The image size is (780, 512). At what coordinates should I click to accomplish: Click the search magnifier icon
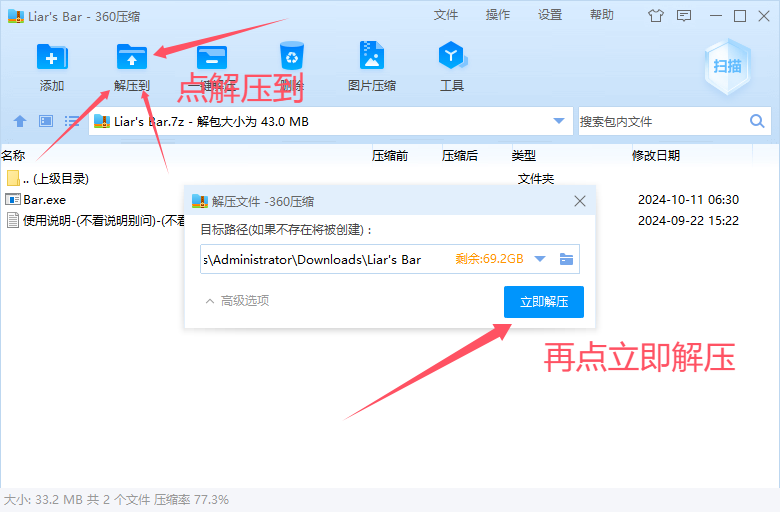(x=757, y=121)
